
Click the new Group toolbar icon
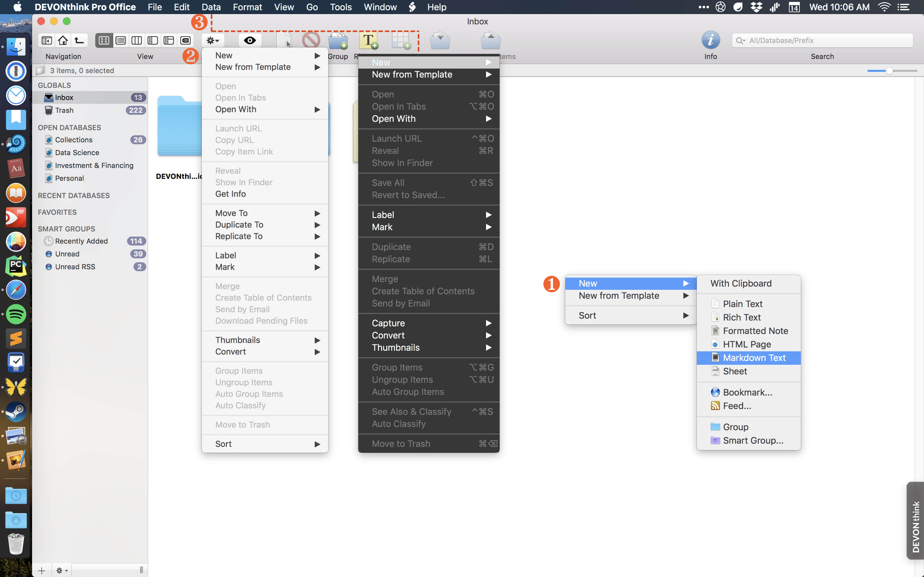[x=338, y=40]
